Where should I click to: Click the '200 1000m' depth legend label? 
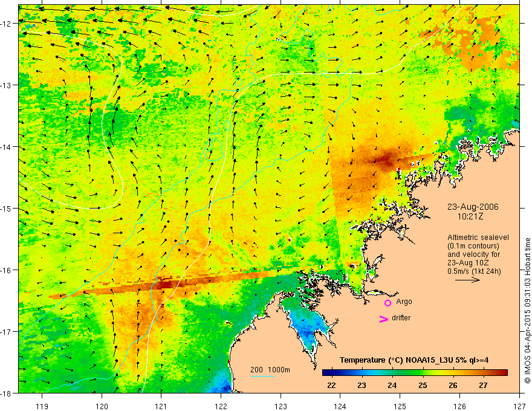(x=270, y=370)
